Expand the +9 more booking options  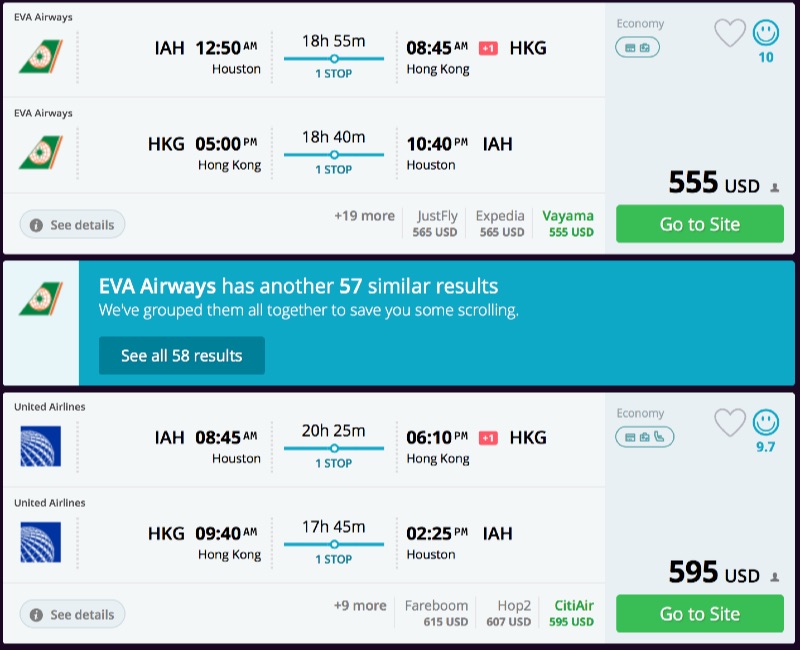pyautogui.click(x=360, y=605)
